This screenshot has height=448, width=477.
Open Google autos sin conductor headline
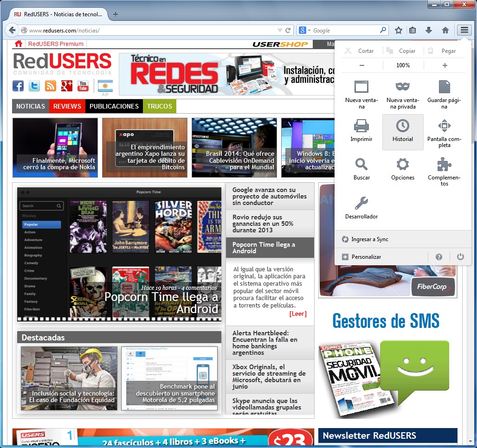(x=270, y=196)
